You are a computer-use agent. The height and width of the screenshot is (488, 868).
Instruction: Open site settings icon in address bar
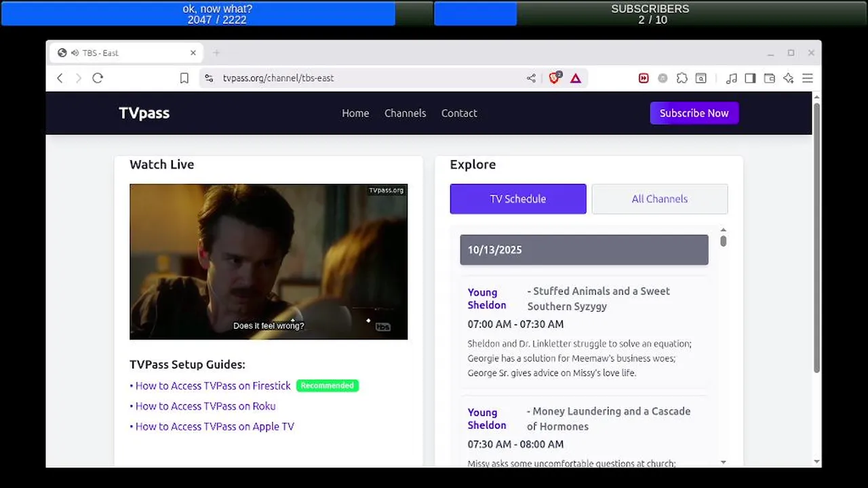209,78
